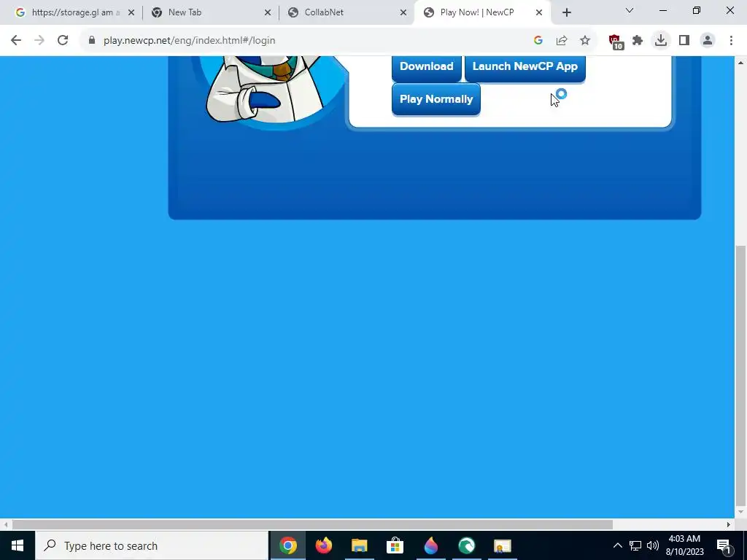747x560 pixels.
Task: Go back to the previous page
Action: tap(16, 41)
